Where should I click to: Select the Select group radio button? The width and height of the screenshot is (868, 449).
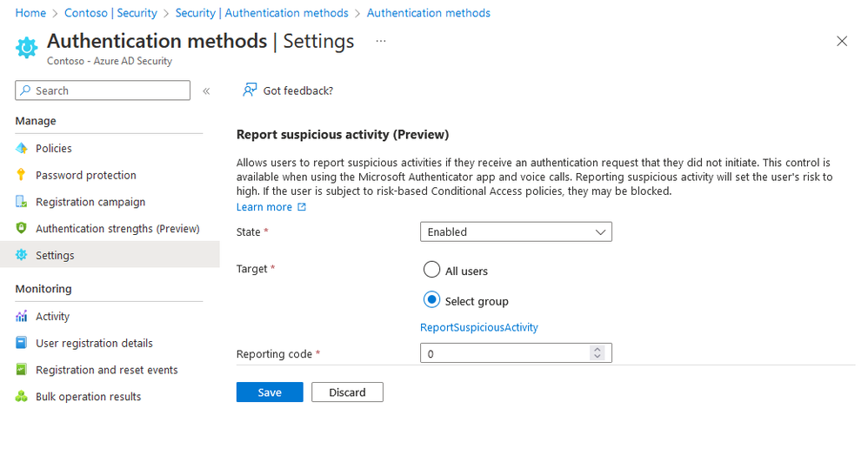coord(431,300)
